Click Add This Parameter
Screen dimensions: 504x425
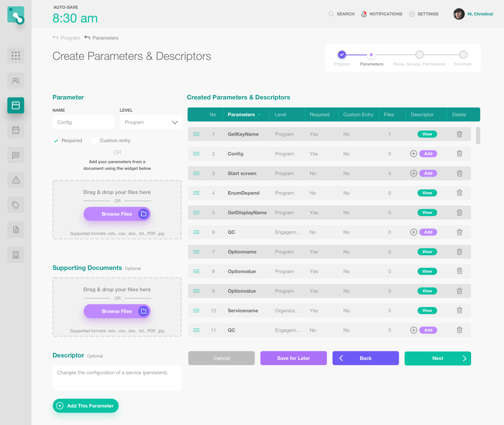[85, 406]
